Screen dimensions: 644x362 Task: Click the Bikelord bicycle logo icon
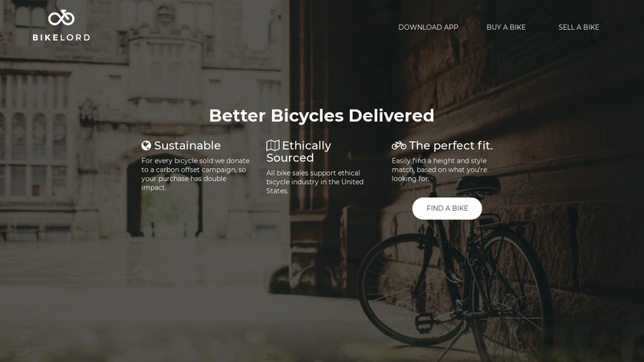tap(61, 18)
